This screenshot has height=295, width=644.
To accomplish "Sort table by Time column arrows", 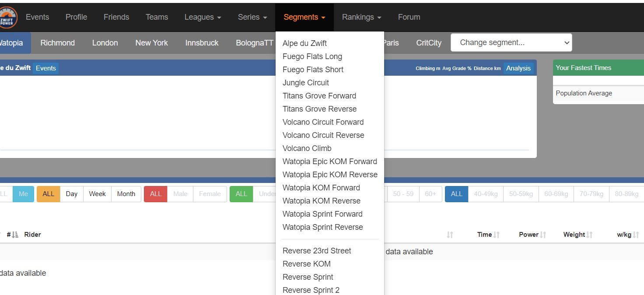I will pos(497,235).
